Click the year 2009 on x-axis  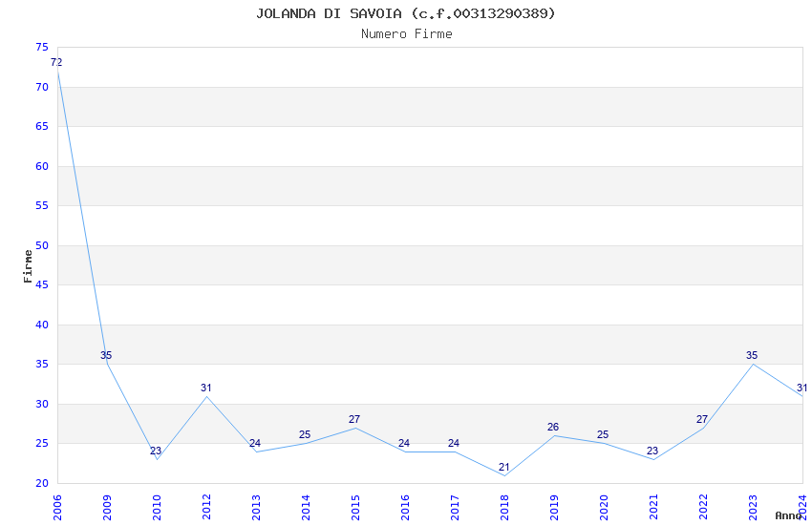click(x=107, y=507)
